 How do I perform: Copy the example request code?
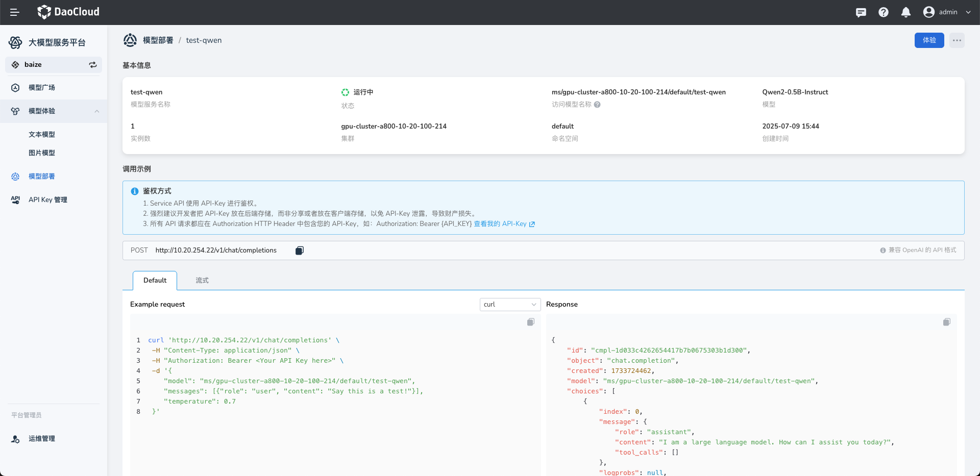point(530,322)
